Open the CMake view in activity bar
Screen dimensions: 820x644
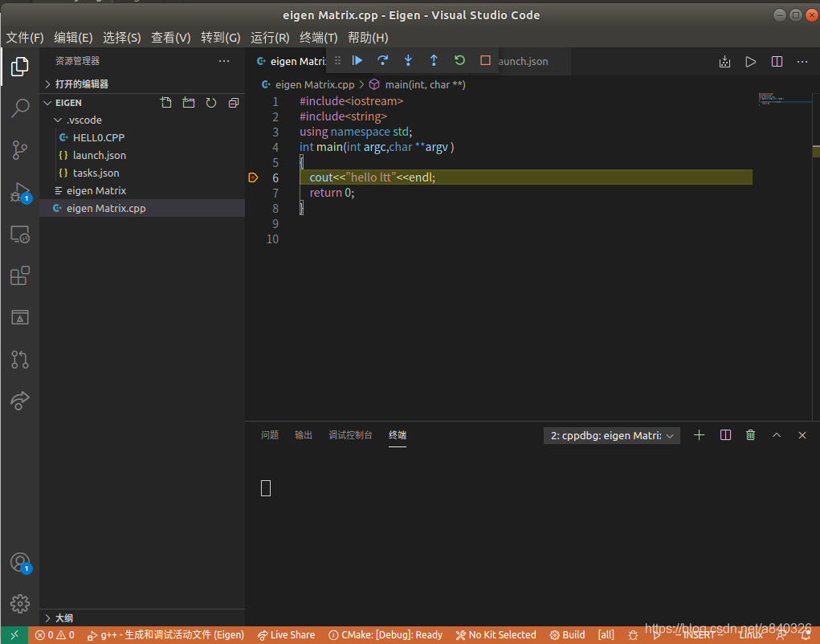point(20,317)
